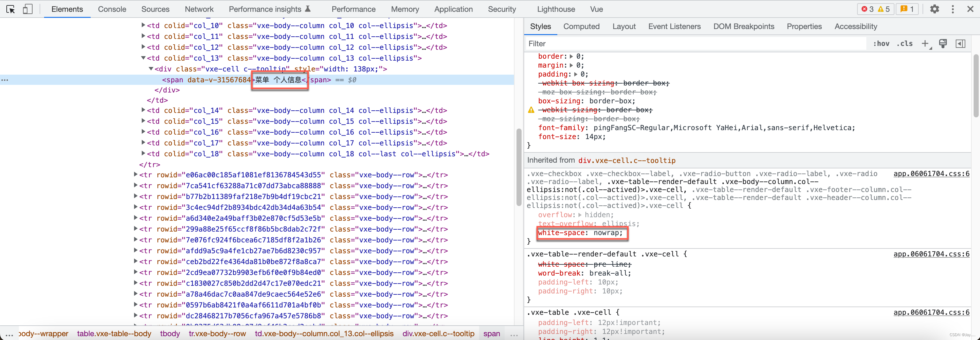Show hidden breadcrumbs on the right end
Viewport: 980px width, 340px height.
(x=514, y=334)
